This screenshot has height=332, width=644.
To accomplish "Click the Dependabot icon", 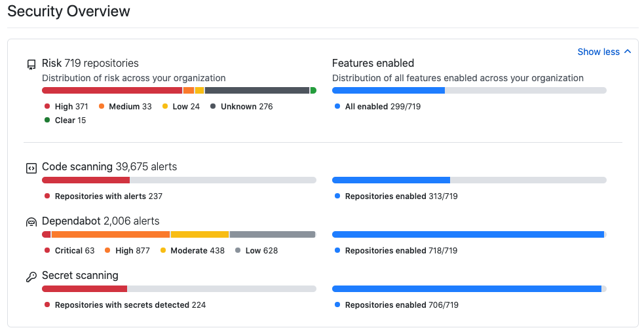I will [x=31, y=223].
